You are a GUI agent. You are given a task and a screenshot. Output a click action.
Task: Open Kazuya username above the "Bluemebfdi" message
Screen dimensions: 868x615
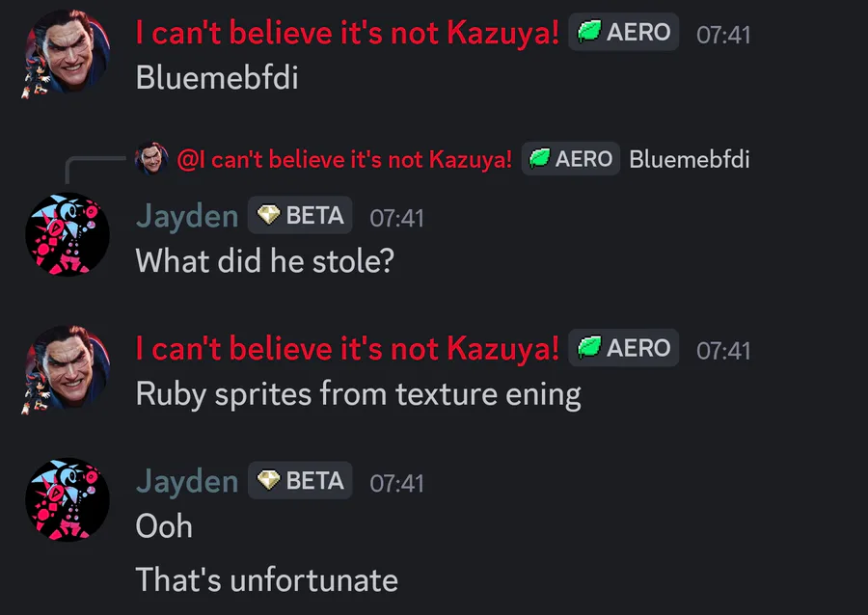coord(347,33)
